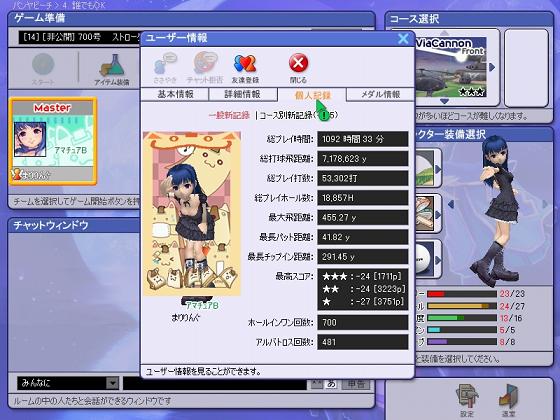This screenshot has width=560, height=420.
Task: Click the friend registration hearts icon
Action: (245, 64)
